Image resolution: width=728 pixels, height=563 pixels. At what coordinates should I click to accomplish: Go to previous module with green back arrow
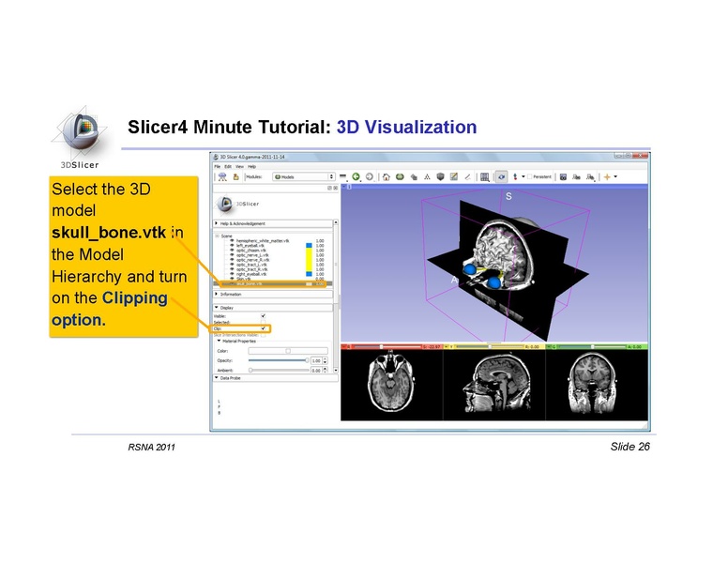point(356,177)
